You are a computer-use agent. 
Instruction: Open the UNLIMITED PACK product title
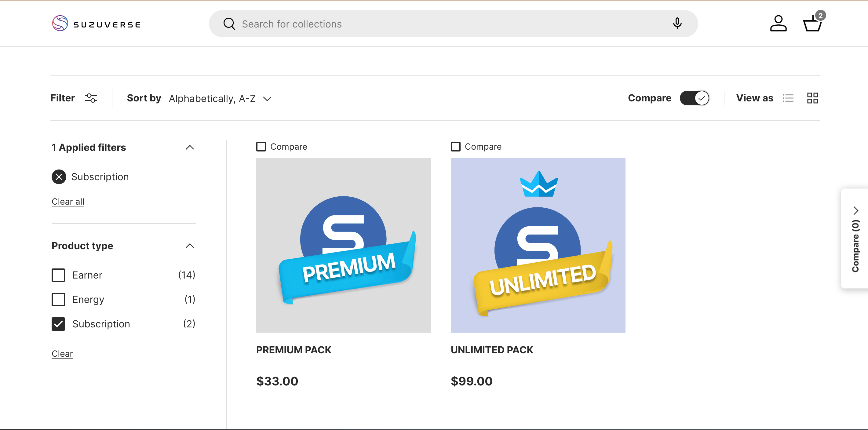click(492, 350)
